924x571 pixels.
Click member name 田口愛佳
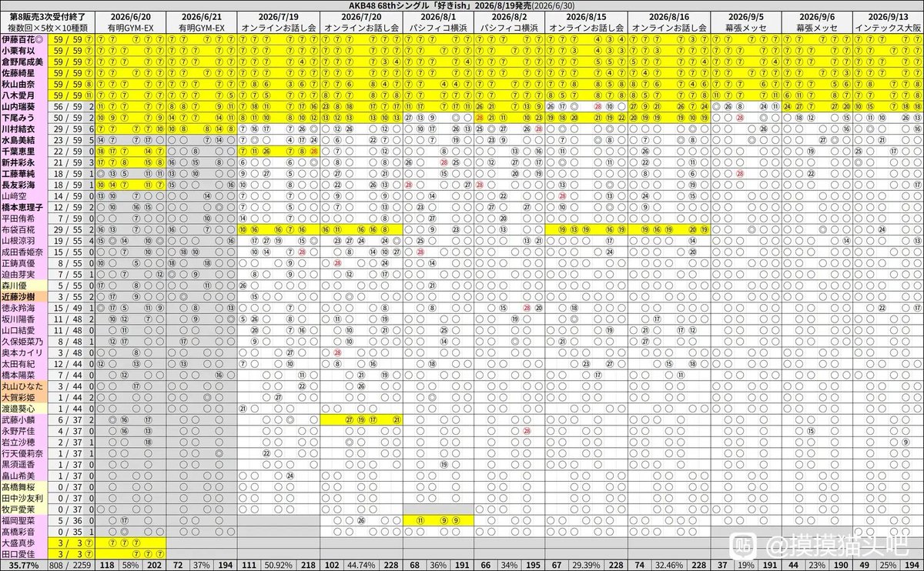19,553
